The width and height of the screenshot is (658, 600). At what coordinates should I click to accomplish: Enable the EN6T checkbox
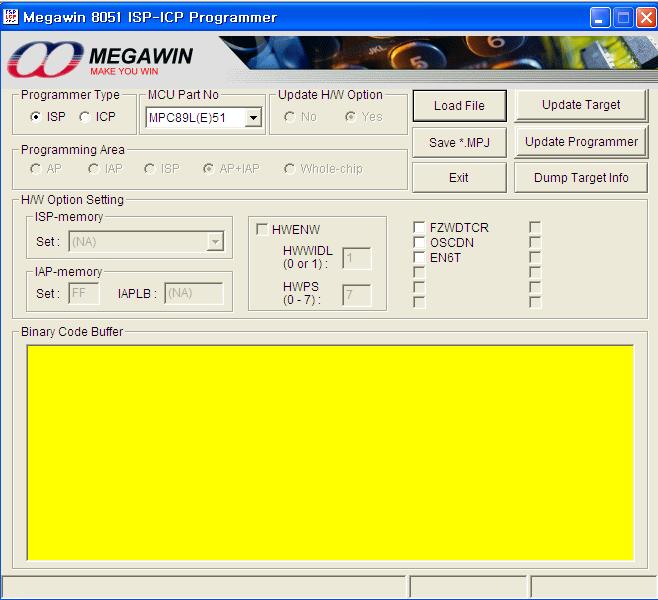point(420,257)
